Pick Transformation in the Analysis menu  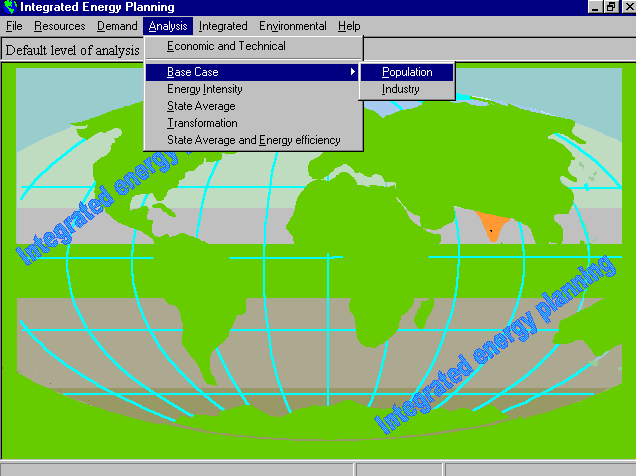coord(202,123)
